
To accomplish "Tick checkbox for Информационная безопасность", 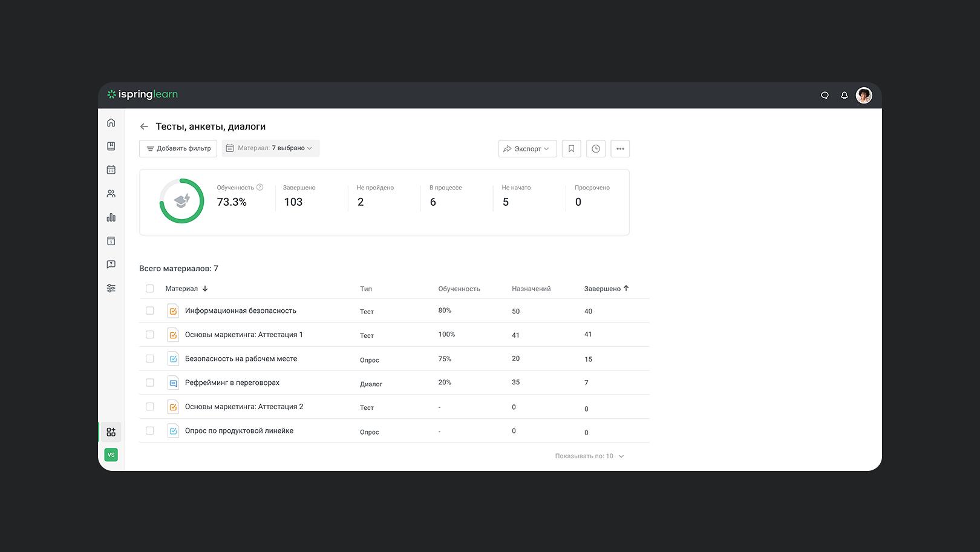I will click(x=150, y=310).
